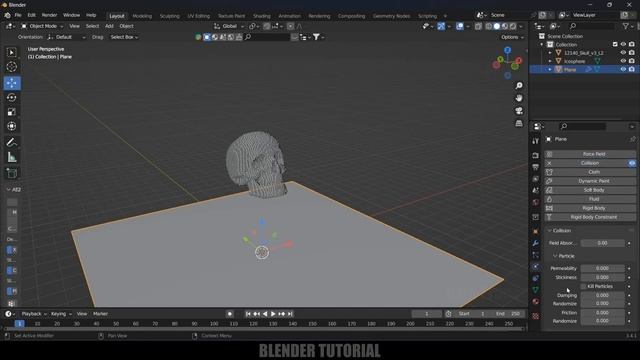Open the Add menu in viewport header

[109, 26]
